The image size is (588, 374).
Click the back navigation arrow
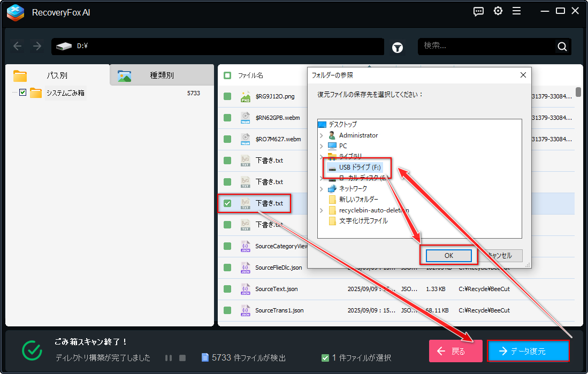(x=18, y=47)
